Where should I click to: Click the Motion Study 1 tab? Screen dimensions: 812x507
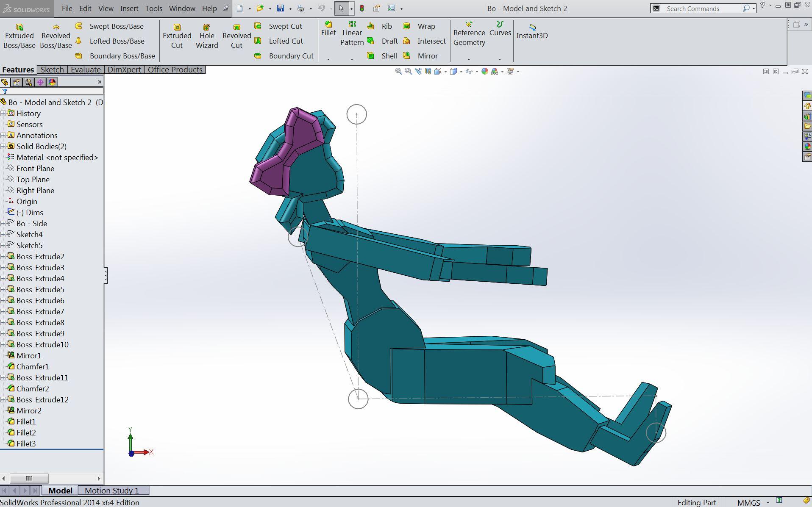[x=112, y=490]
